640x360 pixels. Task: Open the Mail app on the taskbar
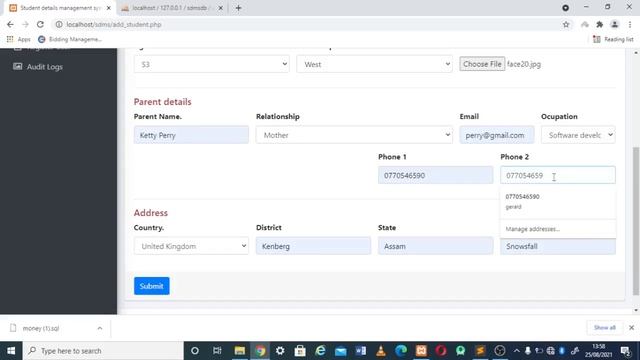click(x=340, y=351)
